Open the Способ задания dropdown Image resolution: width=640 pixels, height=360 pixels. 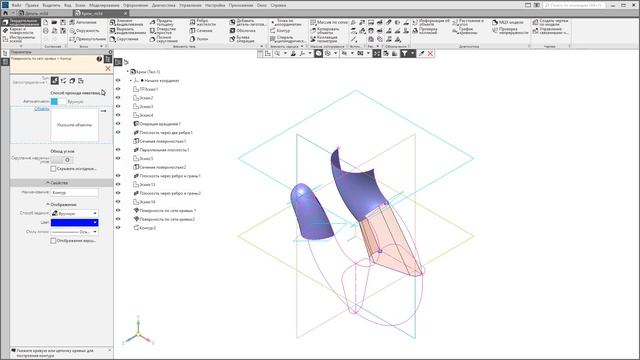pos(74,213)
